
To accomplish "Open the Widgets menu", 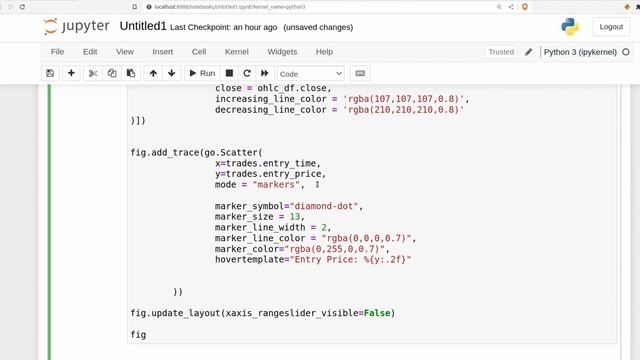I will click(282, 52).
